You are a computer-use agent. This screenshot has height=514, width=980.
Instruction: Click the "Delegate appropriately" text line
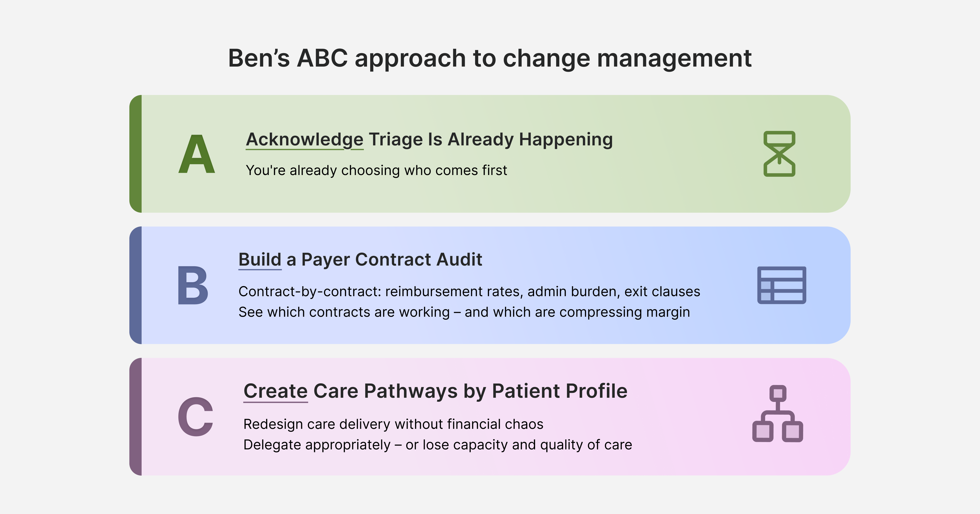tap(438, 445)
